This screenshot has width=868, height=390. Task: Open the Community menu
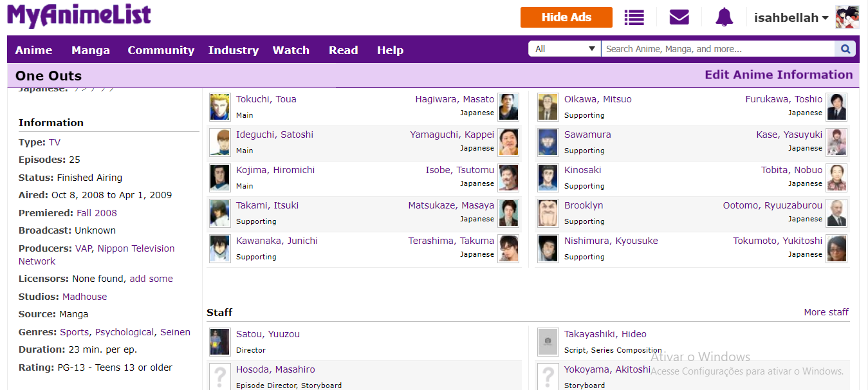[x=161, y=50]
